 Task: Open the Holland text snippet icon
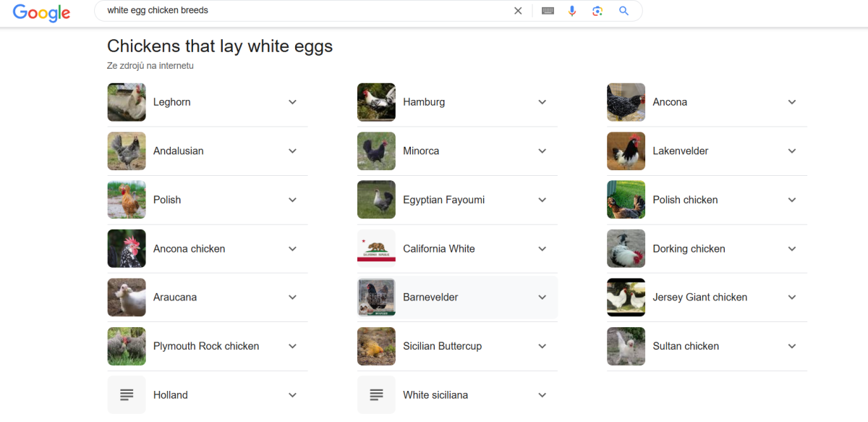(127, 394)
